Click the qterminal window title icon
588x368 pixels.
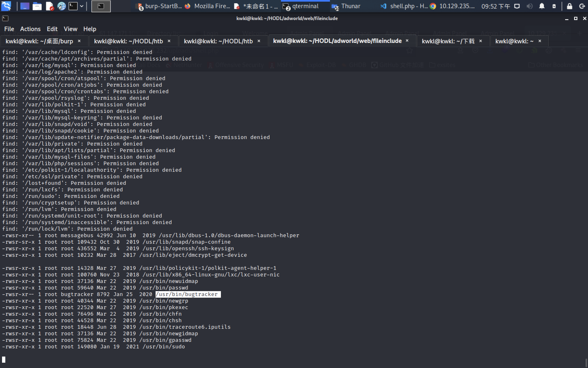click(5, 18)
